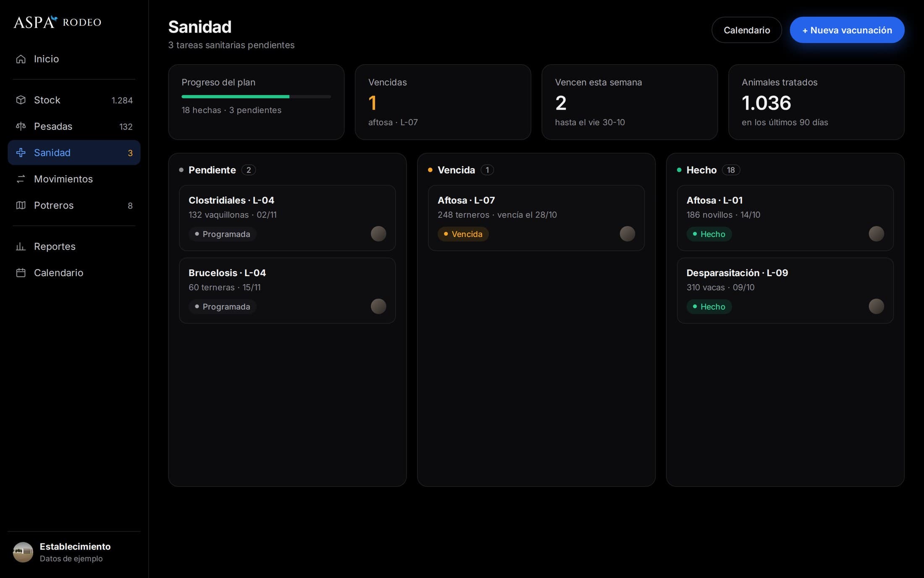Select Potreros in the sidebar
Image resolution: width=924 pixels, height=578 pixels.
[x=74, y=205]
